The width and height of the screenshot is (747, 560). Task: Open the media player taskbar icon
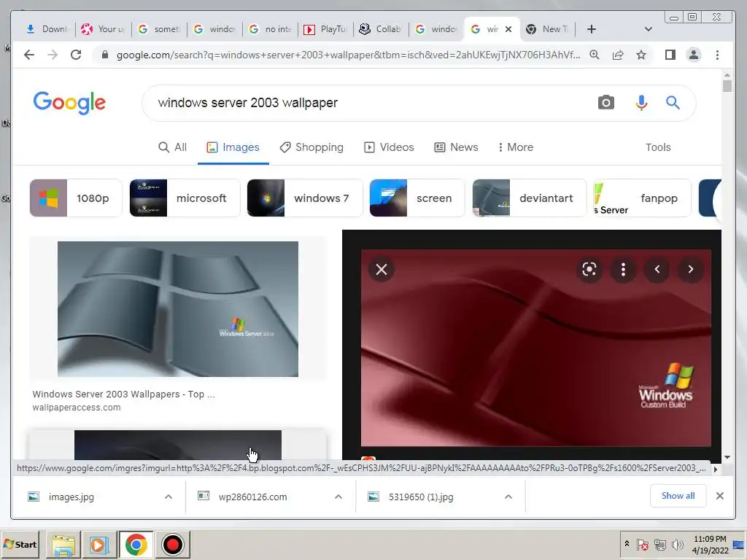tap(99, 544)
